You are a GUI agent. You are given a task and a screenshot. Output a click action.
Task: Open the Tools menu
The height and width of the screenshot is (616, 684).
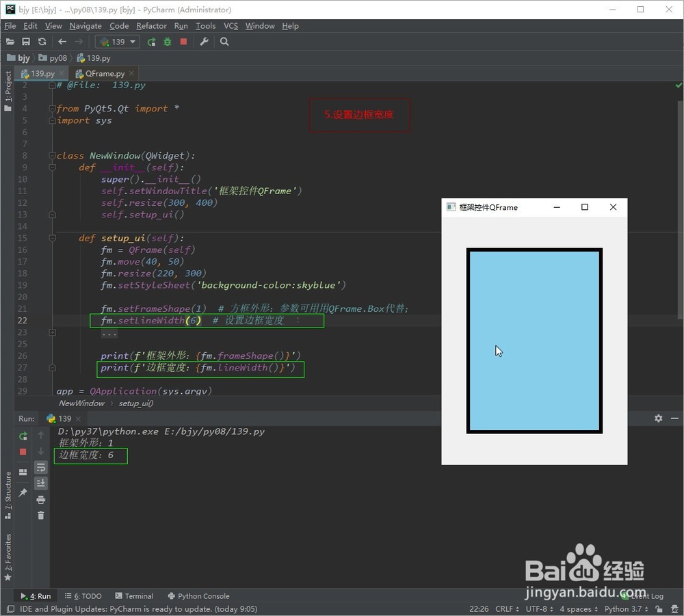(x=205, y=26)
